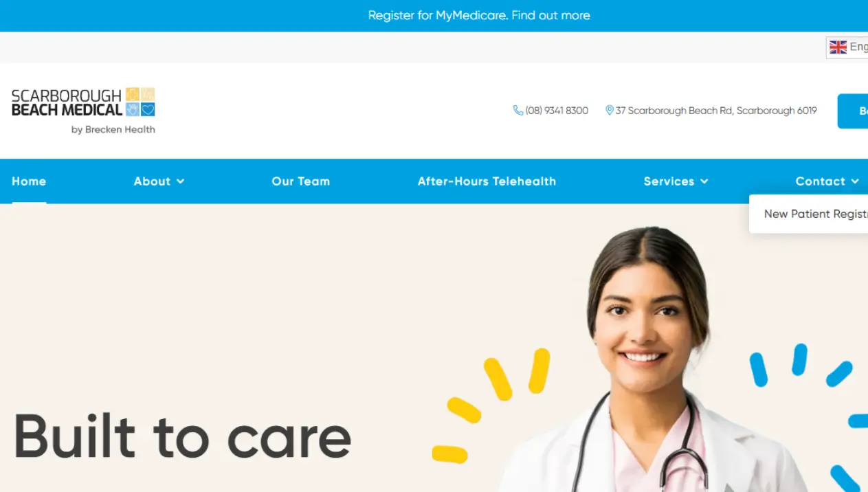Click the location pin icon beside the address
This screenshot has width=868, height=492.
pyautogui.click(x=609, y=111)
